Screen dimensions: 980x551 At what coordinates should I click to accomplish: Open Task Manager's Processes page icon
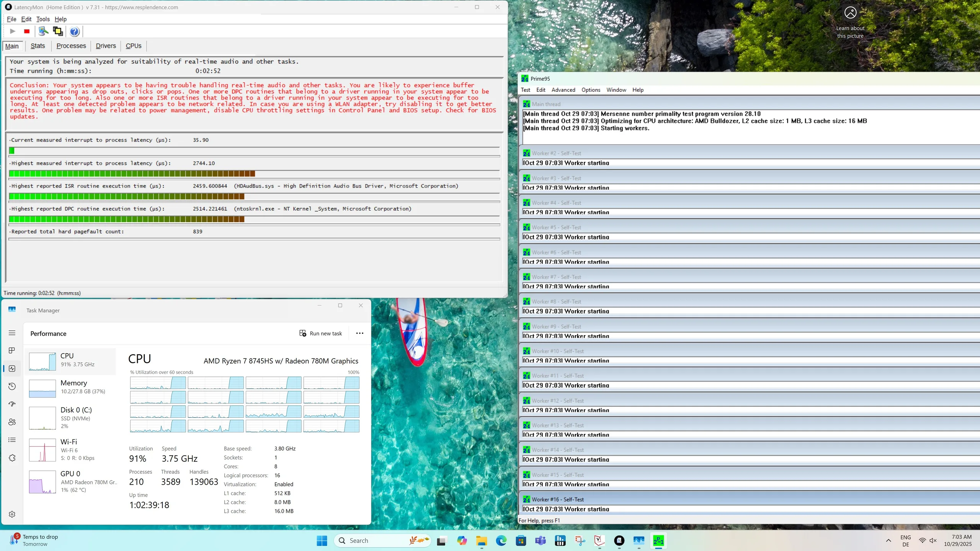click(12, 350)
